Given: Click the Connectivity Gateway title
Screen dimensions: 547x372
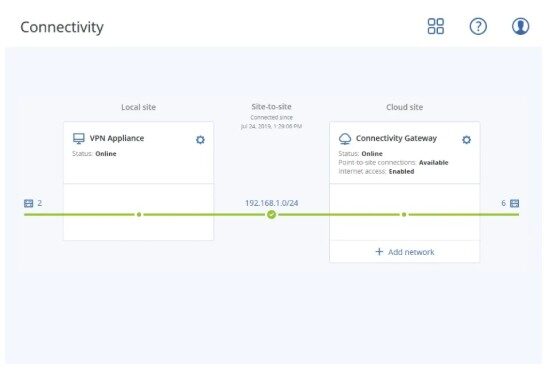Looking at the screenshot, I should click(x=396, y=138).
